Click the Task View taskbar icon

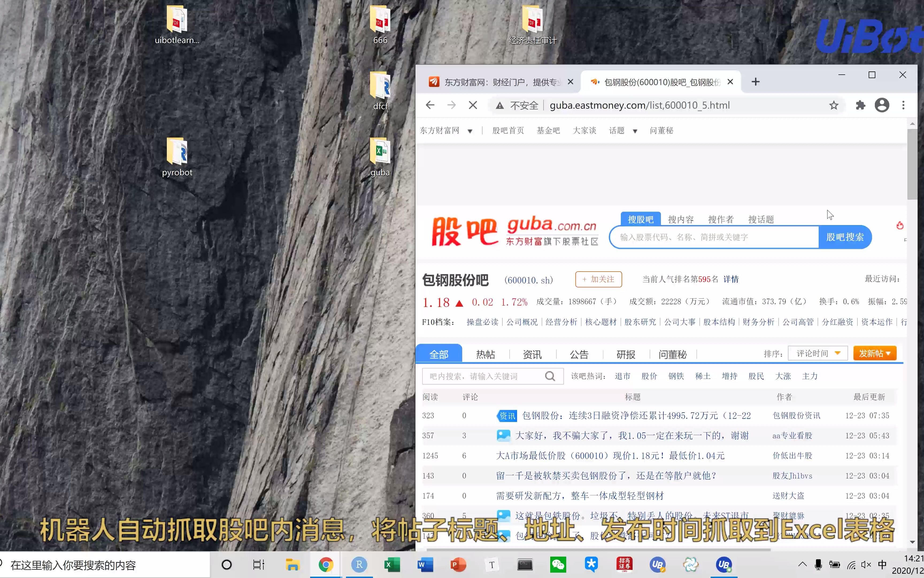pyautogui.click(x=259, y=565)
